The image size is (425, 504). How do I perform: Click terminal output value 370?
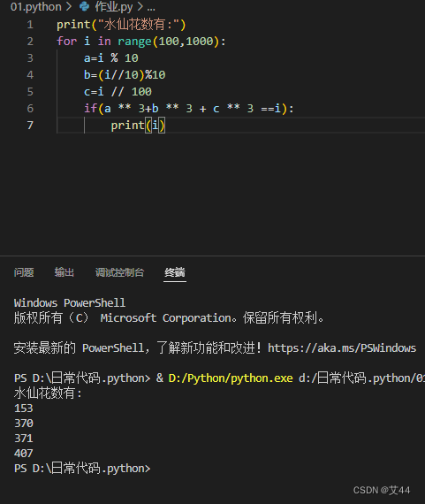click(24, 424)
